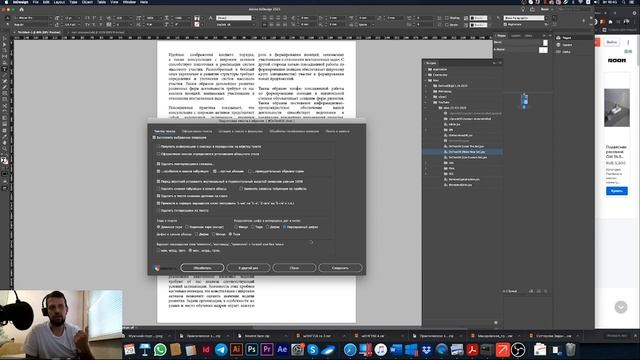640x360 pixels.
Task: Choose 'Минус' as the range separator radio
Action: click(236, 227)
